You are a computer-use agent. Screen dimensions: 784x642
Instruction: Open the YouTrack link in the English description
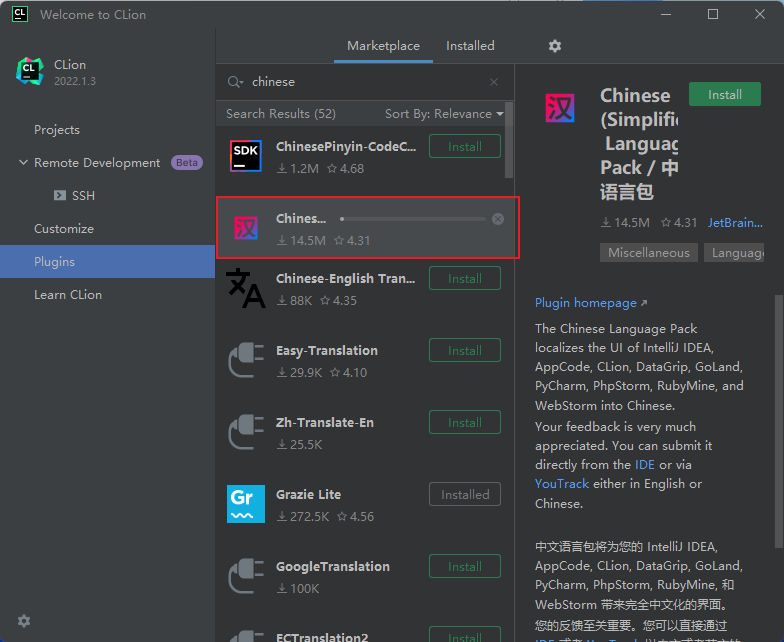point(562,484)
